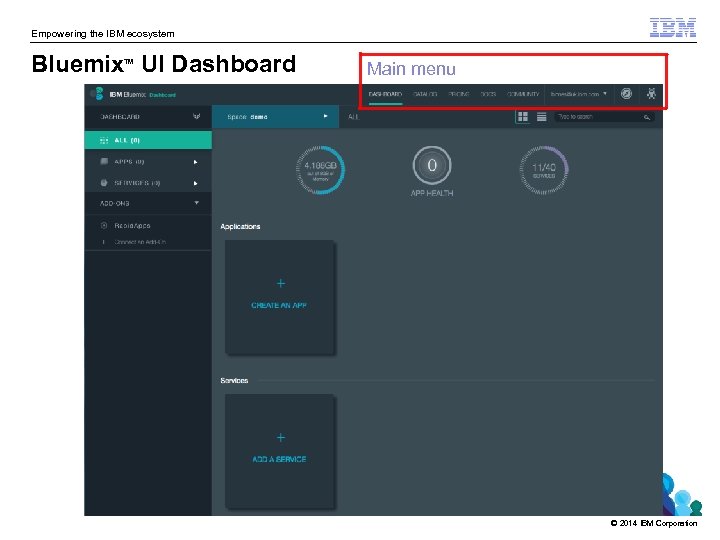The width and height of the screenshot is (720, 540).
Task: Collapse the ADD-ONS section arrow
Action: [x=197, y=202]
